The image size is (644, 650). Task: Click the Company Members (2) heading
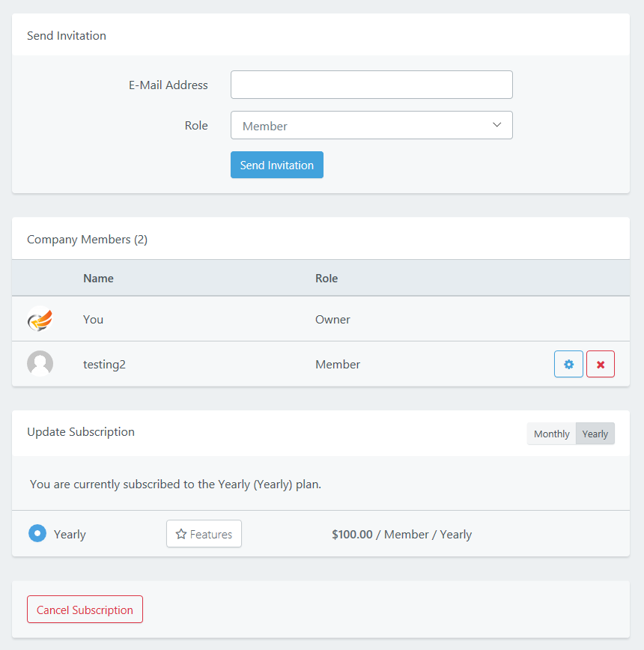click(87, 240)
